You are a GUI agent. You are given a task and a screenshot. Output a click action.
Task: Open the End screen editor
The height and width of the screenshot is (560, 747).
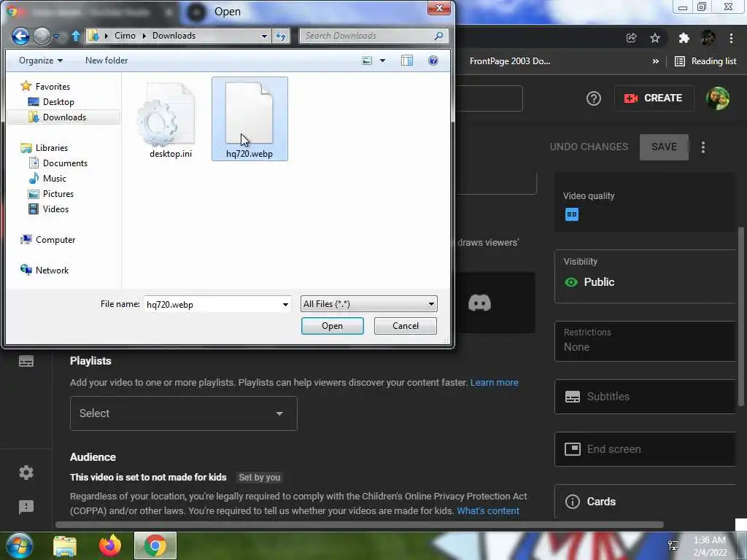(645, 449)
